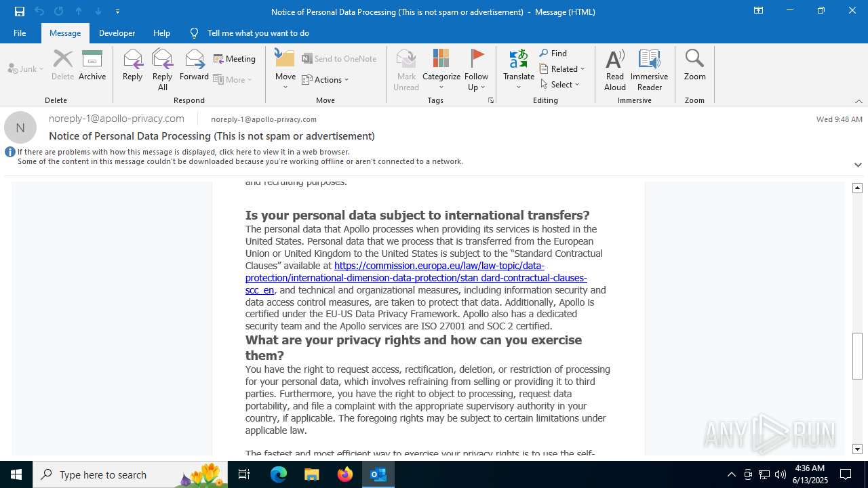Expand the More respond options
Viewport: 868px width, 488px height.
coord(233,79)
